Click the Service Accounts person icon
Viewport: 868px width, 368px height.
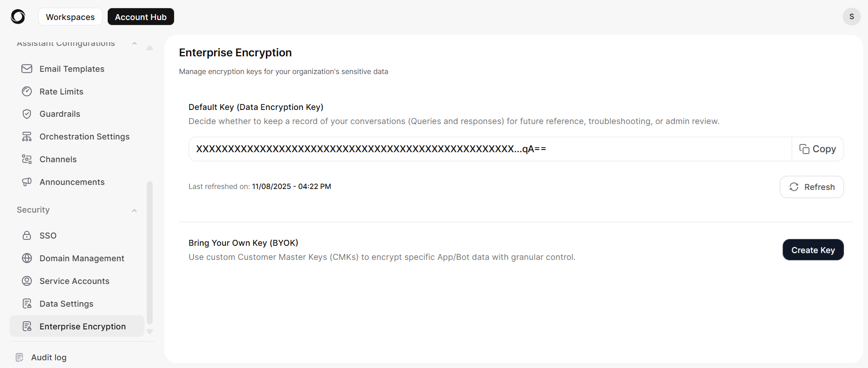coord(27,281)
